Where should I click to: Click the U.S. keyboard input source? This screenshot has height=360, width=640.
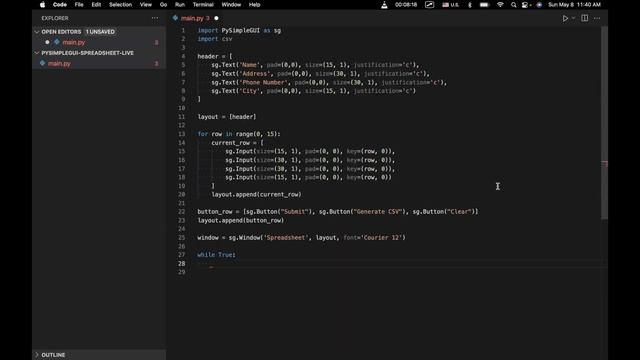[x=451, y=5]
